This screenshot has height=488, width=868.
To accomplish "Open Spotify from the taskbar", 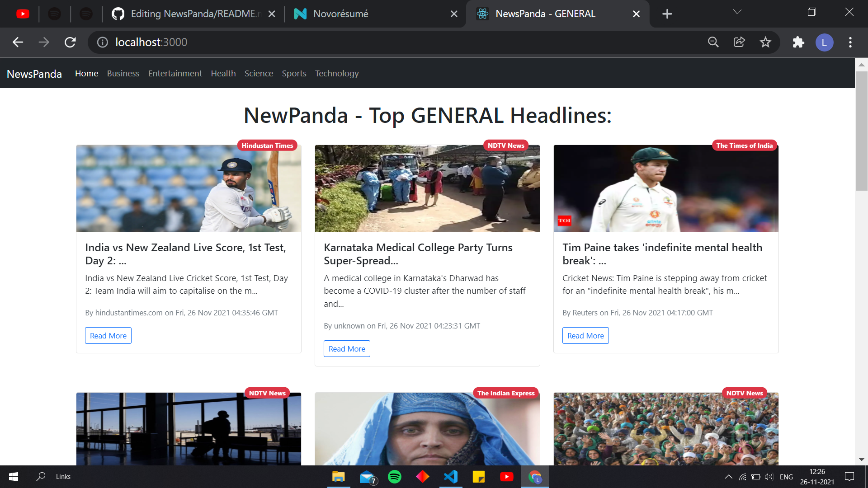I will coord(395,477).
